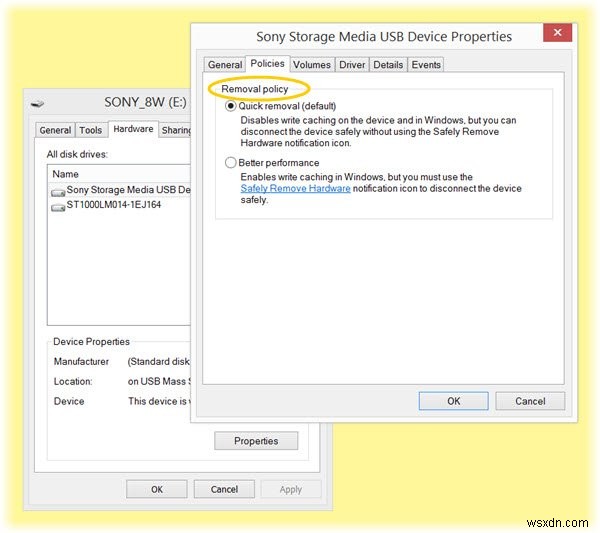Open the Driver tab
Screen dimensions: 600x533
[352, 65]
